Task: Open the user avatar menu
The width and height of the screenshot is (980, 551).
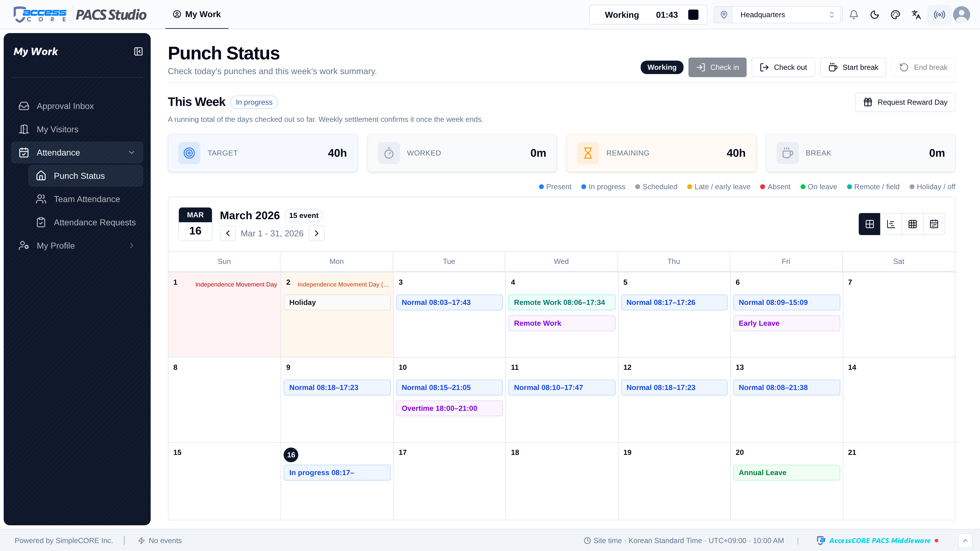Action: 961,15
